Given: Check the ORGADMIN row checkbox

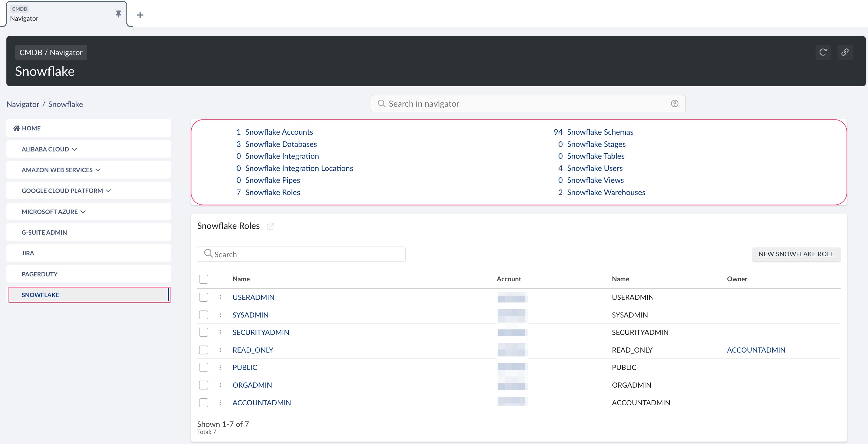Looking at the screenshot, I should (203, 385).
